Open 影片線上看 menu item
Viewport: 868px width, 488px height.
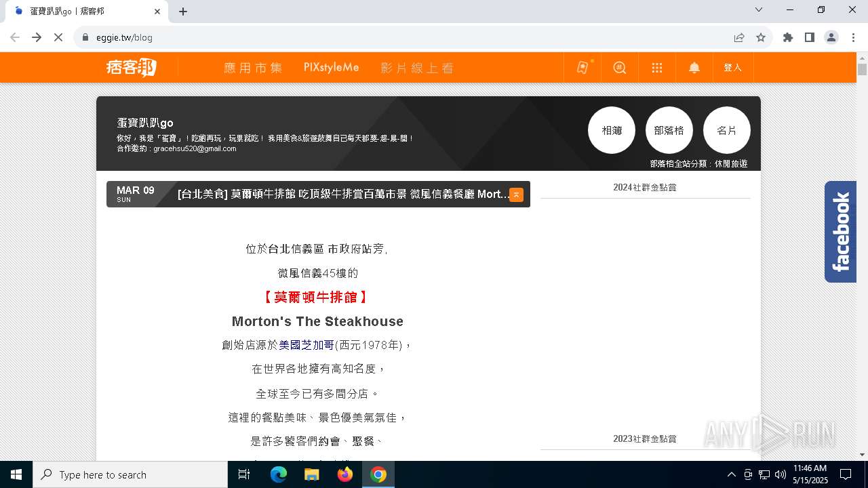417,68
